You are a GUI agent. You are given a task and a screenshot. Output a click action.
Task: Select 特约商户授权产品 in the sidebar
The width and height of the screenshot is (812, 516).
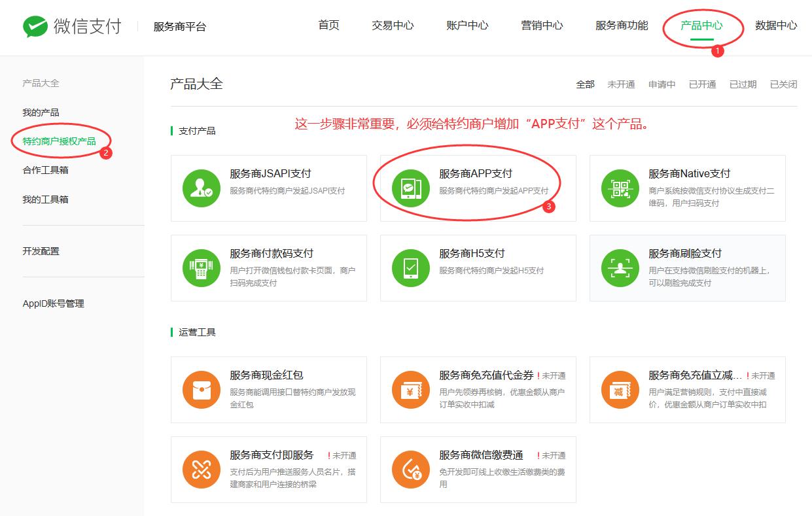(x=59, y=141)
